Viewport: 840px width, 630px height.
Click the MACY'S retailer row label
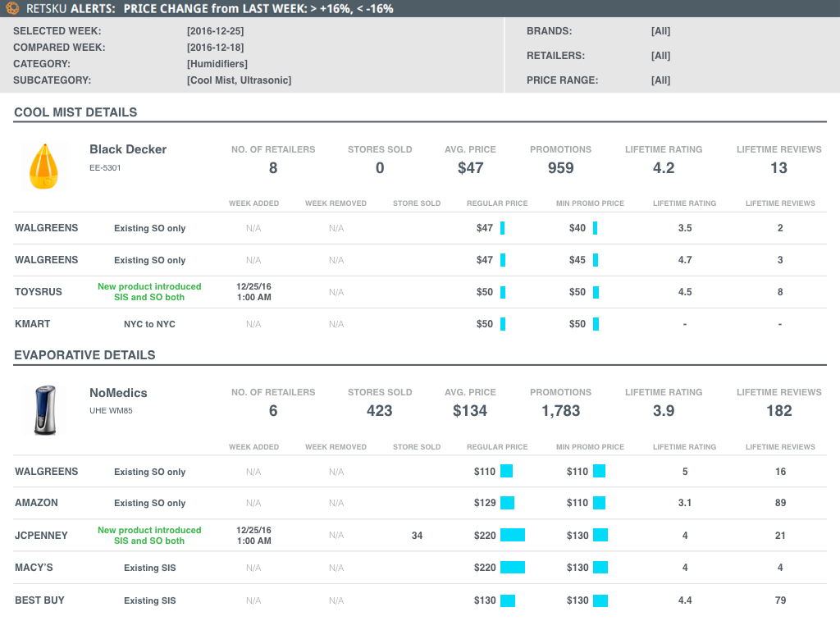[34, 568]
